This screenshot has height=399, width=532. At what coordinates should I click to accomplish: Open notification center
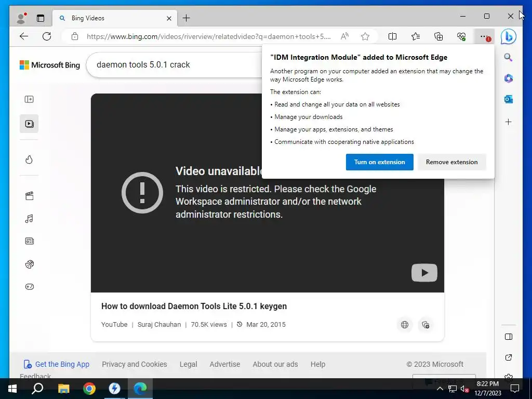pyautogui.click(x=515, y=389)
